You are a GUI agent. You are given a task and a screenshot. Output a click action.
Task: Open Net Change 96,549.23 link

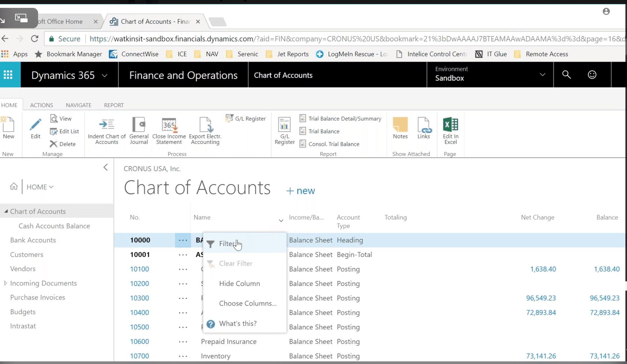[541, 298]
